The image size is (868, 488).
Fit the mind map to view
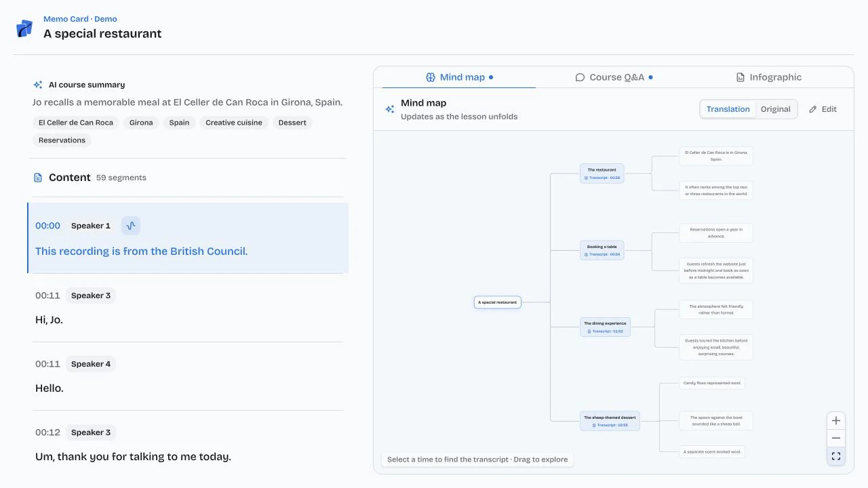(x=836, y=456)
